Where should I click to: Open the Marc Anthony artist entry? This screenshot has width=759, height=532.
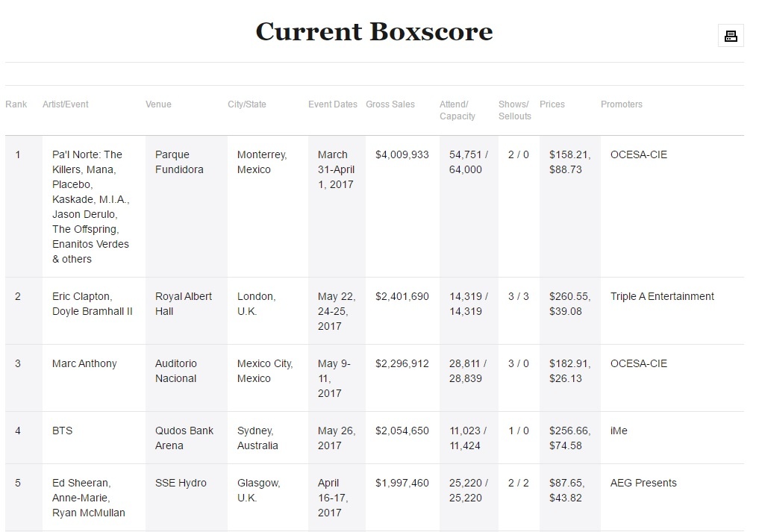coord(84,363)
